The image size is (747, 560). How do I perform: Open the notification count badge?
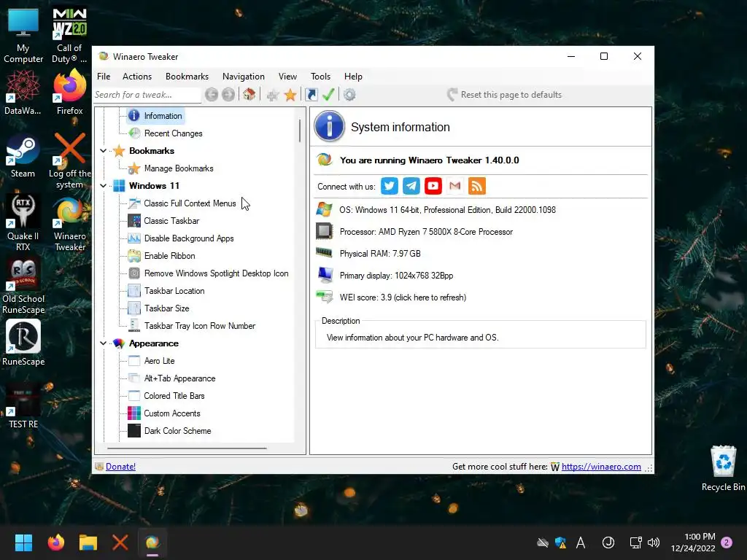coord(727,542)
